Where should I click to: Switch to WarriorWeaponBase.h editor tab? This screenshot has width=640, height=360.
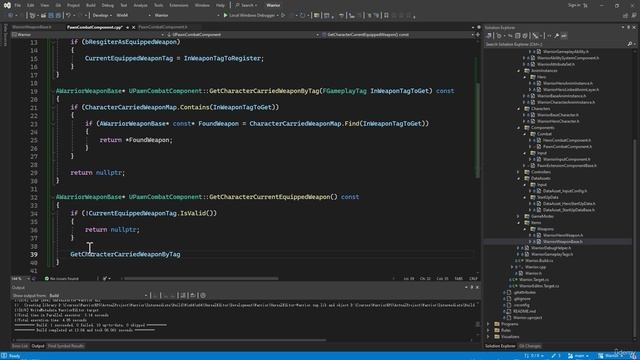pos(32,27)
